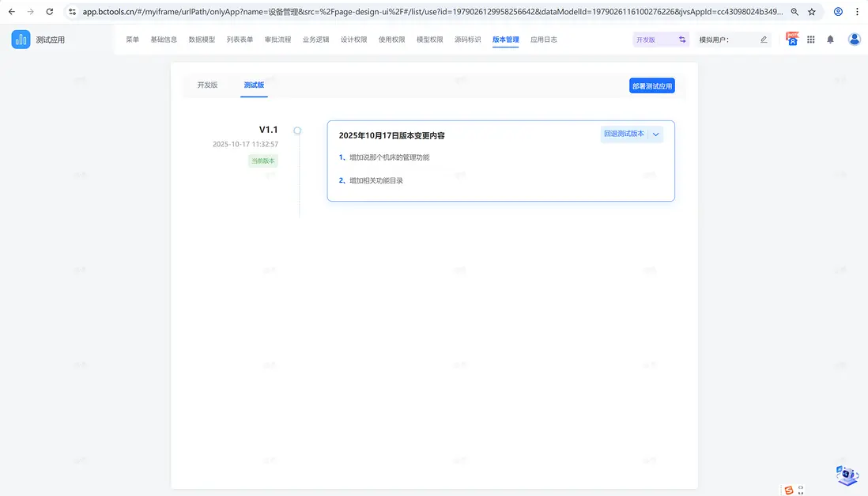868x496 pixels.
Task: Switch to the 开发版 tab
Action: [208, 85]
